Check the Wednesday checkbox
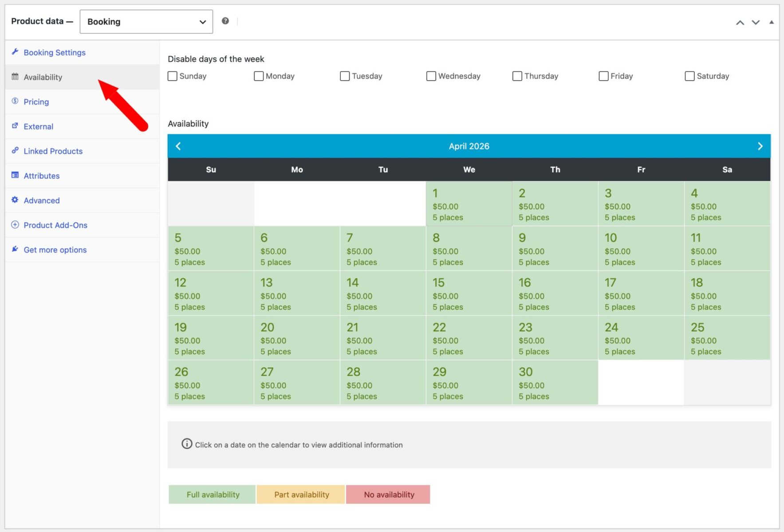 (431, 76)
